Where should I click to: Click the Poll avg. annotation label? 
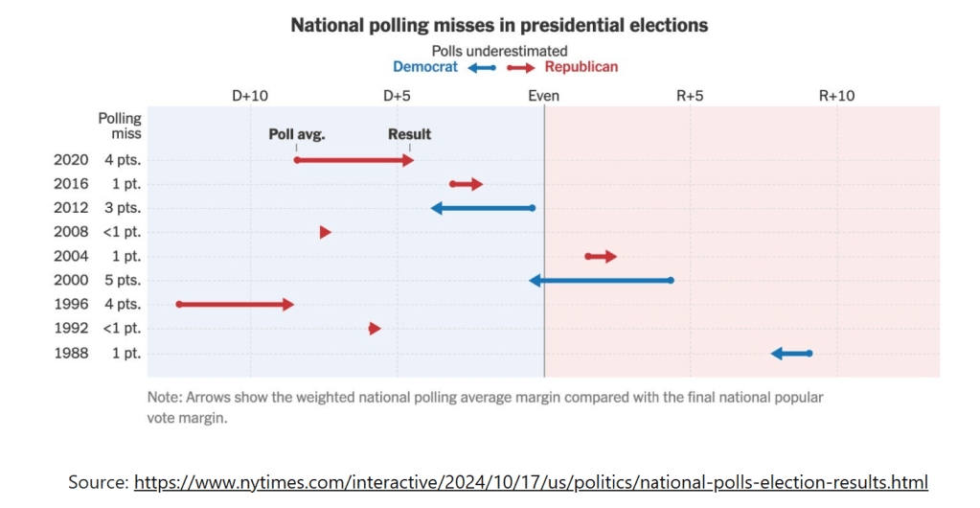296,134
